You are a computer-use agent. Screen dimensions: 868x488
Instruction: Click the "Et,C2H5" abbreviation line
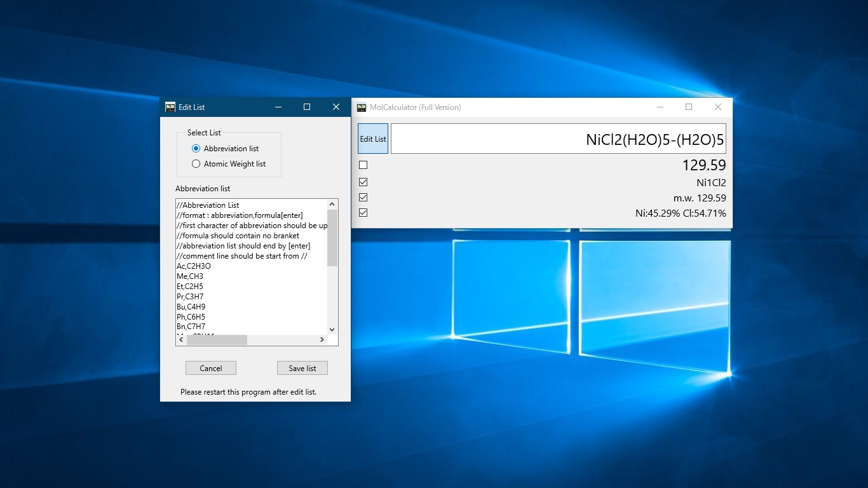point(190,287)
